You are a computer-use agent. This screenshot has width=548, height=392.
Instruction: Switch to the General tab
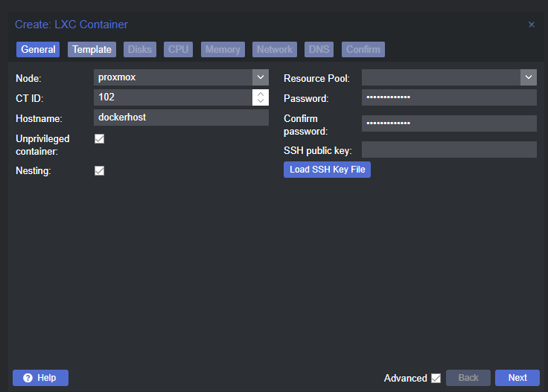click(38, 50)
